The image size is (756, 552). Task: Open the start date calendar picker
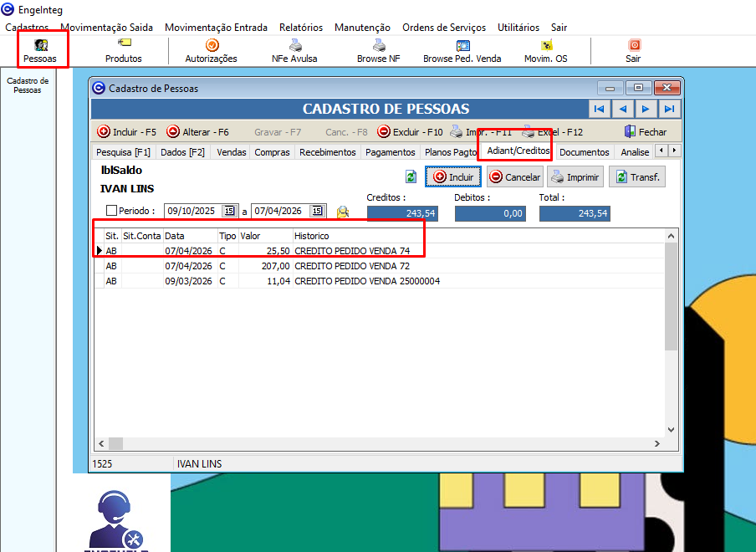coord(229,211)
